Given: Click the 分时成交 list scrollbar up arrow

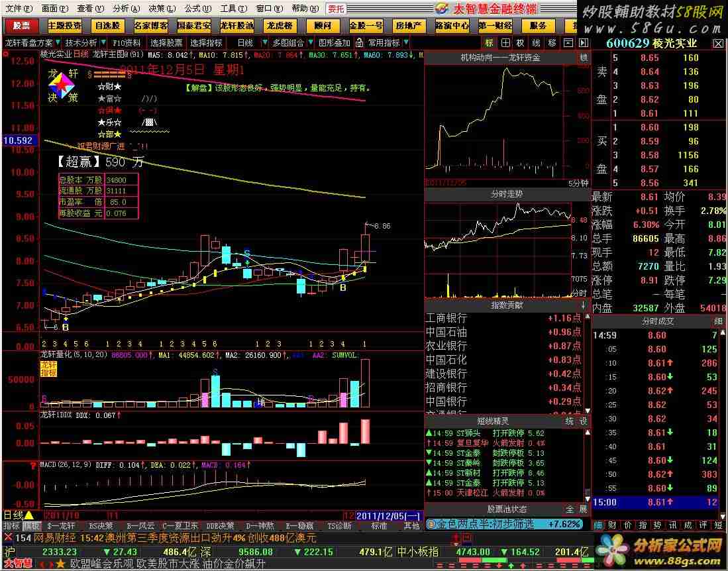Looking at the screenshot, I should tap(723, 333).
